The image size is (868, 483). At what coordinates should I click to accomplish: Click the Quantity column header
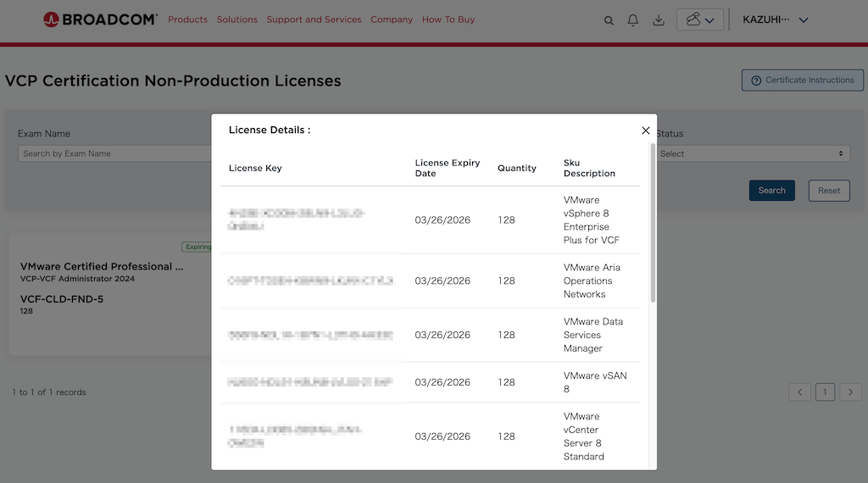(516, 168)
